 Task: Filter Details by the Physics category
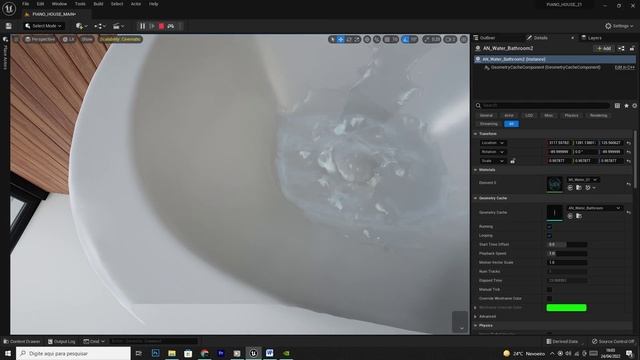pos(571,116)
